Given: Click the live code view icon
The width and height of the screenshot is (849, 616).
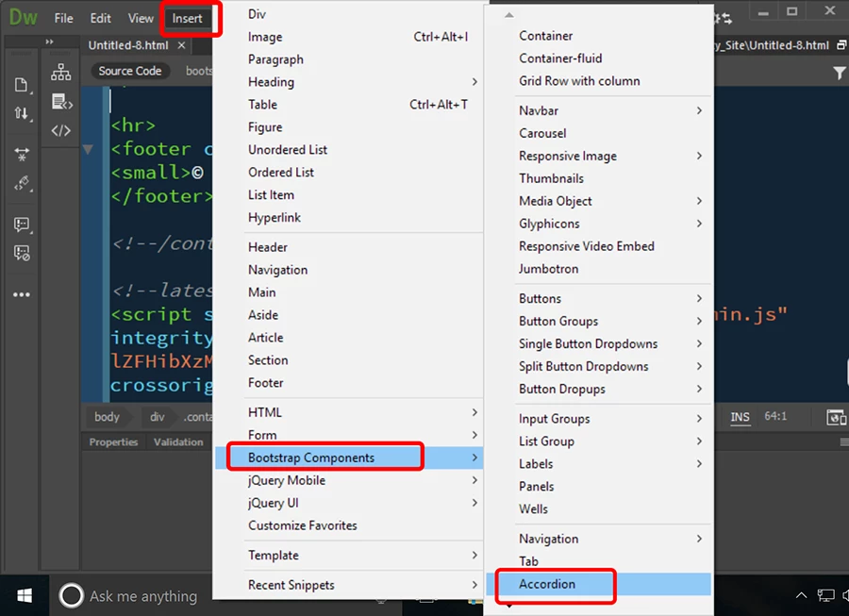Looking at the screenshot, I should pyautogui.click(x=61, y=102).
